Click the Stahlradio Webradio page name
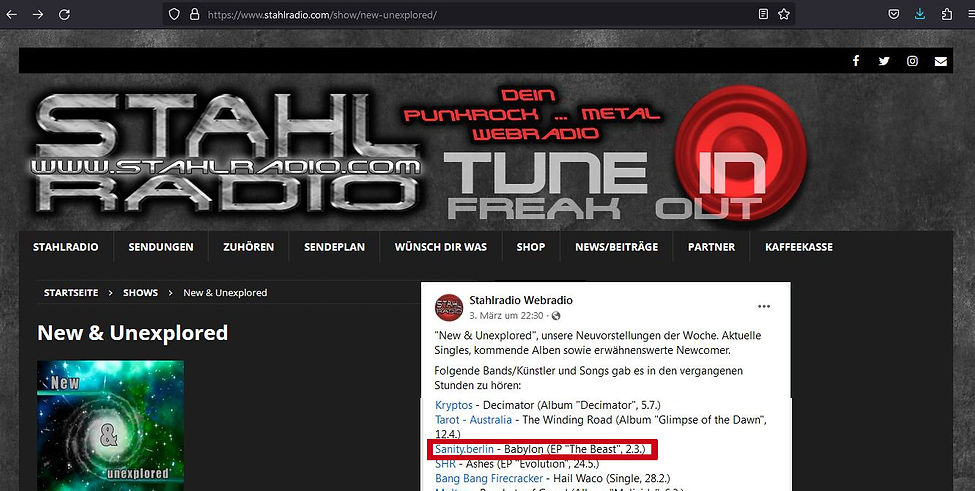This screenshot has height=491, width=975. click(520, 300)
